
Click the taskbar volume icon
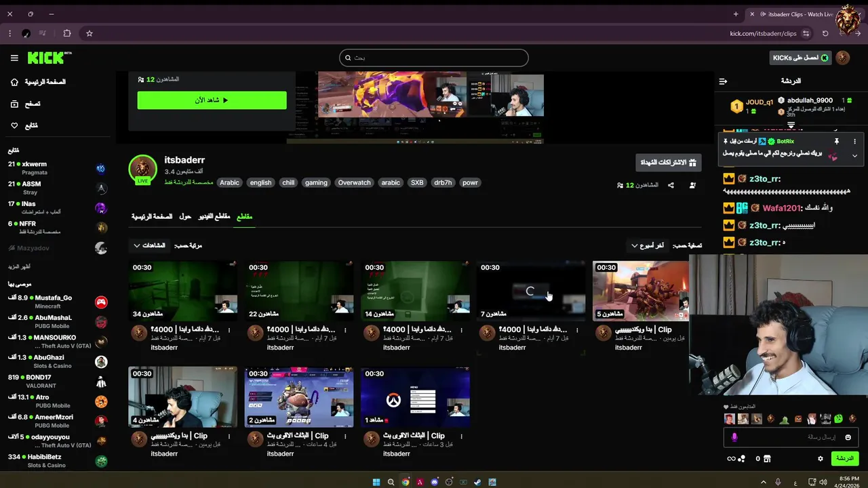click(823, 482)
